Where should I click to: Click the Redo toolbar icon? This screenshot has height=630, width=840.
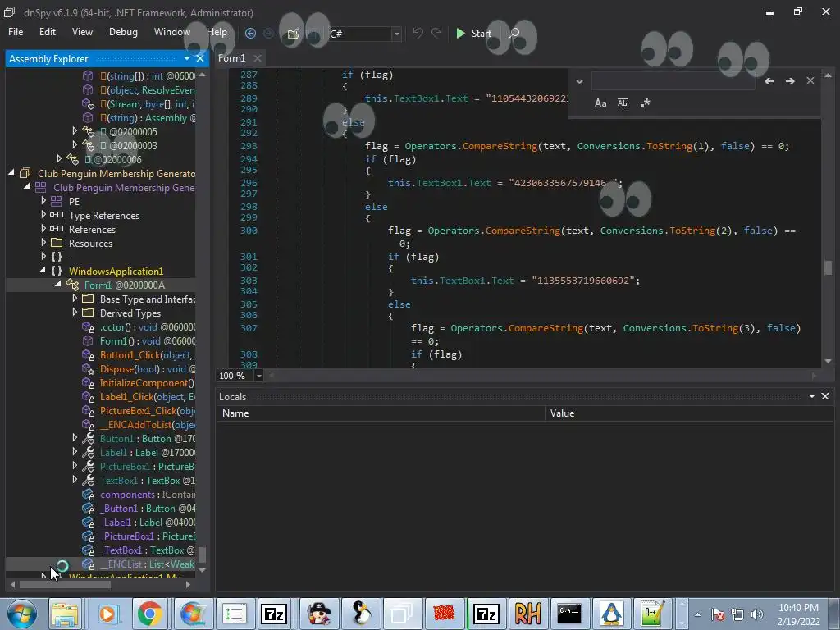(x=436, y=33)
